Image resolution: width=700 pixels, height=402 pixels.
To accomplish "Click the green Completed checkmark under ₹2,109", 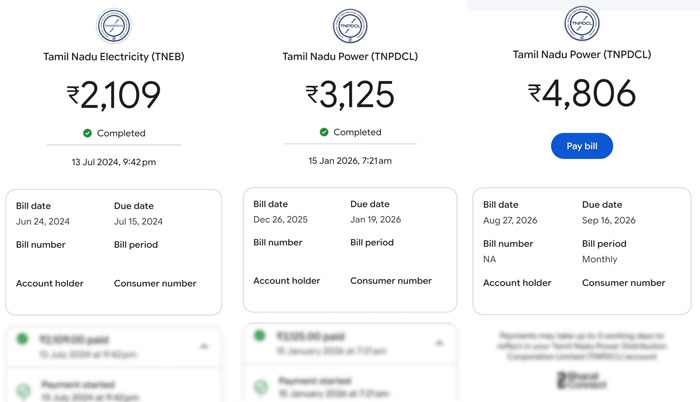I will coord(88,133).
